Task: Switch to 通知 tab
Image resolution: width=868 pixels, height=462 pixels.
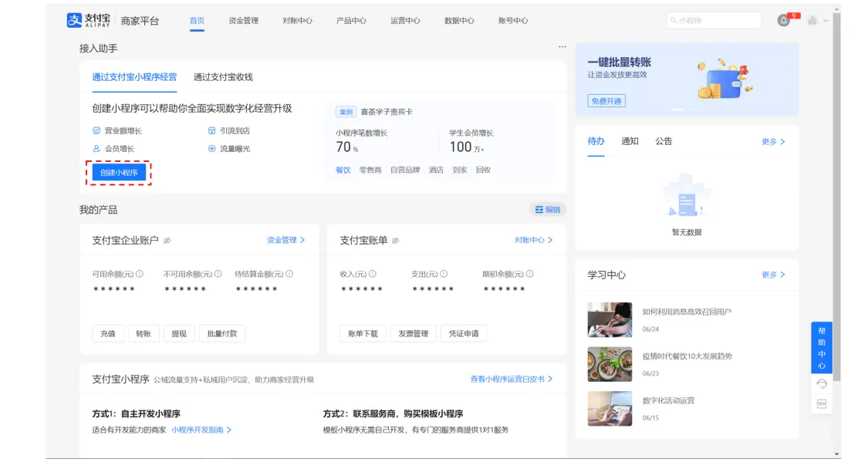Action: coord(630,141)
